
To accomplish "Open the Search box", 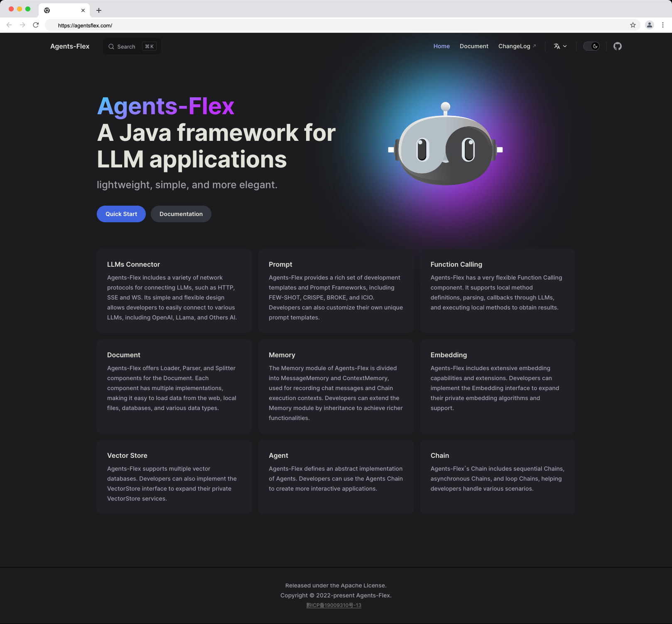I will [132, 47].
